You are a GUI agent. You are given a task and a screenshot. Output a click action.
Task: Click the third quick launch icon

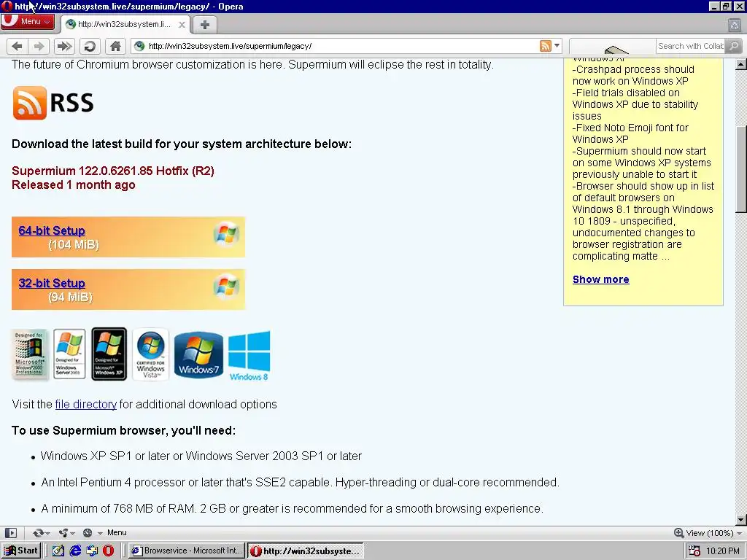click(92, 551)
